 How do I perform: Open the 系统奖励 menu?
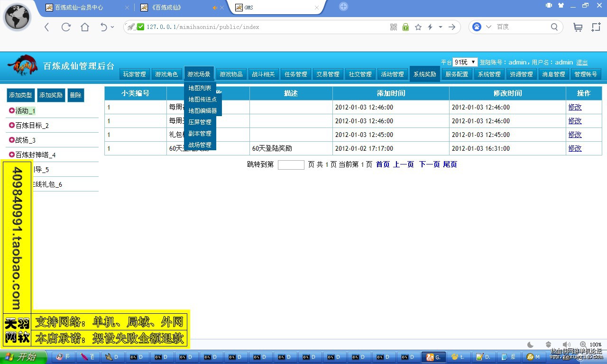tap(424, 74)
